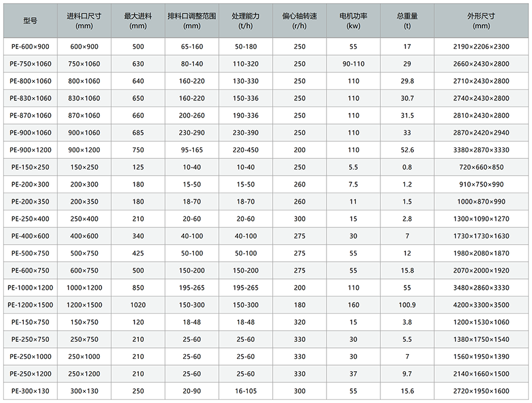
Task: Click the PE-300×130 model cell
Action: [31, 391]
